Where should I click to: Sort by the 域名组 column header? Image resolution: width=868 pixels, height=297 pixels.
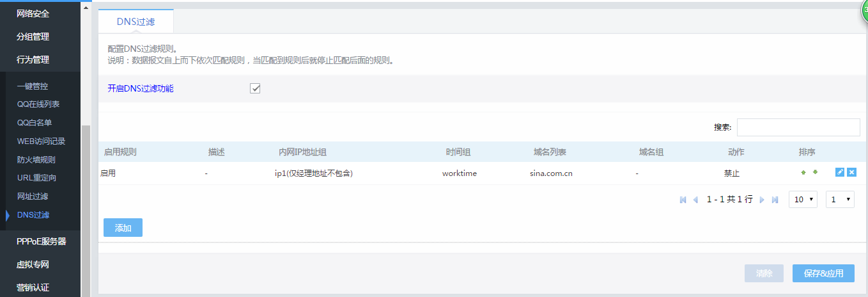[x=651, y=152]
